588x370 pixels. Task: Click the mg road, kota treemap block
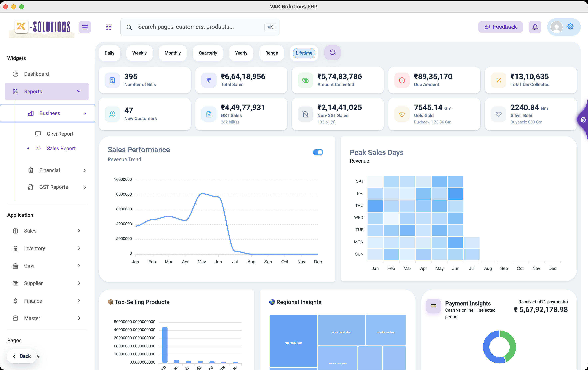coord(293,340)
